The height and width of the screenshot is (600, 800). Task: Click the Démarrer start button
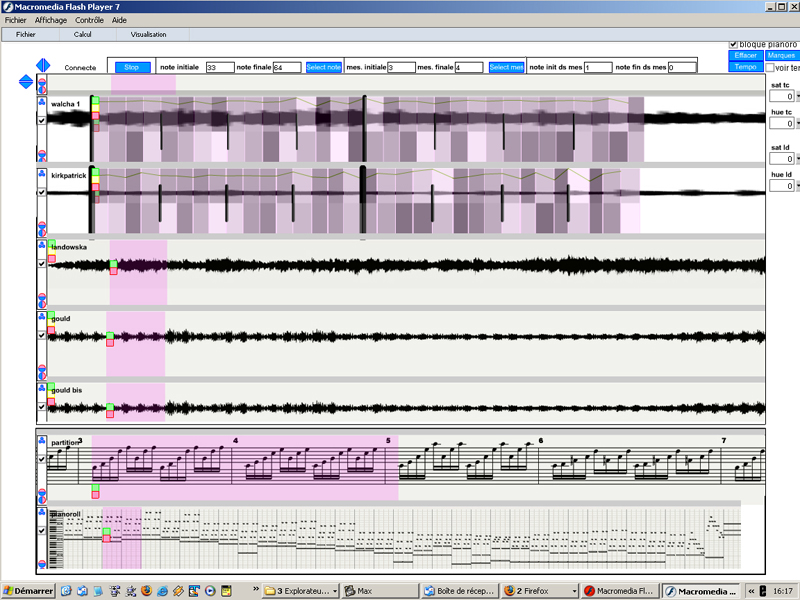pos(28,591)
